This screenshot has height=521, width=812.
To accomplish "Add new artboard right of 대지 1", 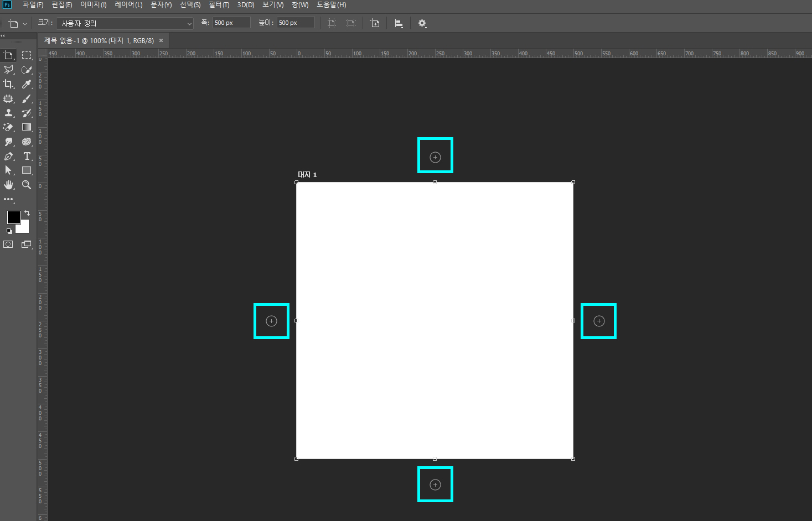I will tap(599, 321).
